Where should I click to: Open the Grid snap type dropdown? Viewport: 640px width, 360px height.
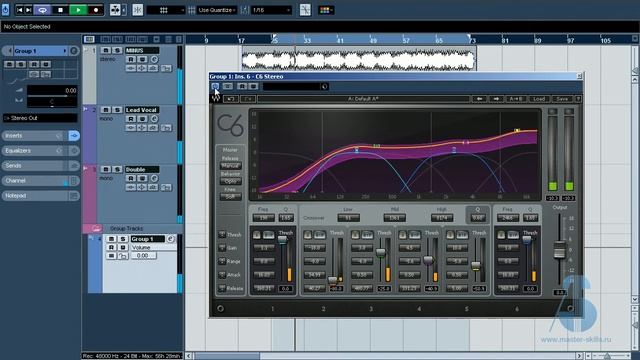pos(166,10)
